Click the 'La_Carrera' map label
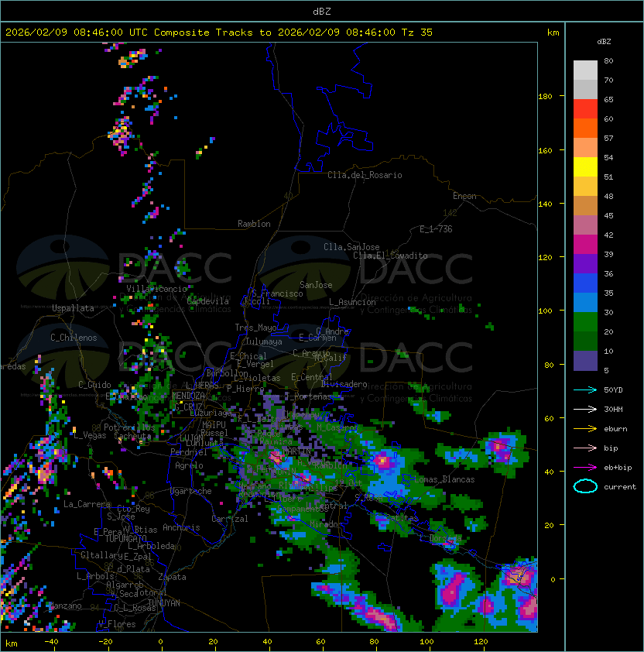 click(87, 504)
